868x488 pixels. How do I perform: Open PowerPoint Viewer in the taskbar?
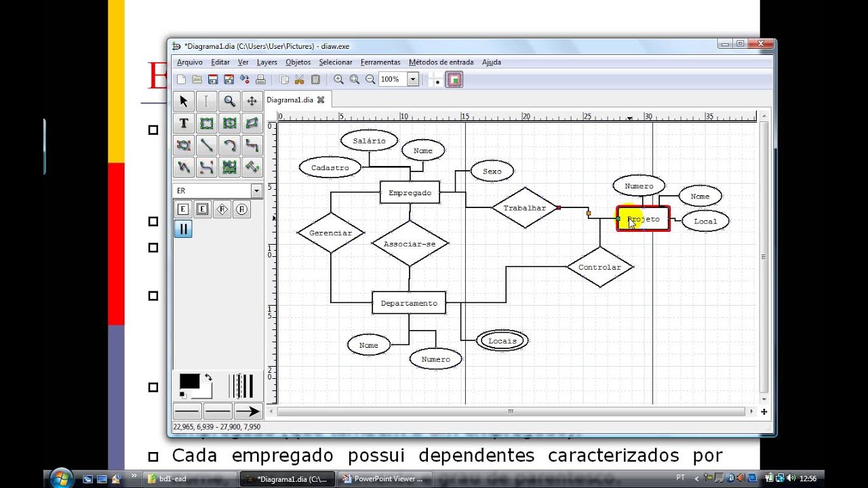click(384, 479)
